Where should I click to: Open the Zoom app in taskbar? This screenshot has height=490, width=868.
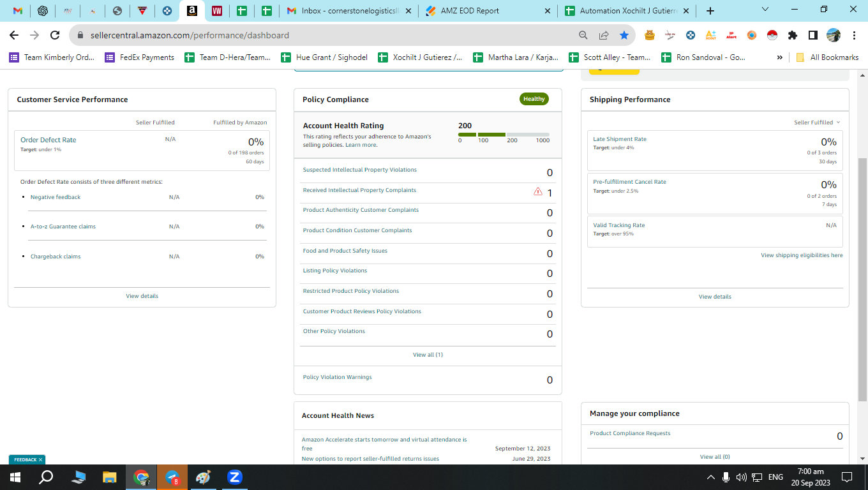click(x=234, y=477)
